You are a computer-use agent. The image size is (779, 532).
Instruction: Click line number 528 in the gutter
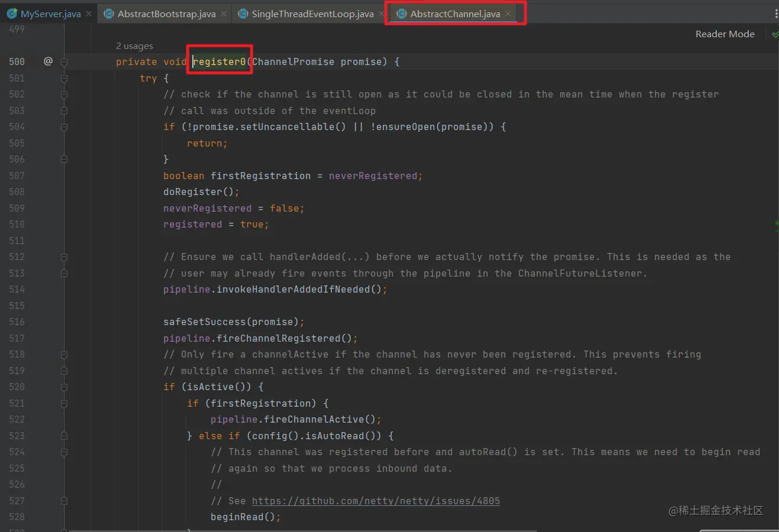pos(17,517)
